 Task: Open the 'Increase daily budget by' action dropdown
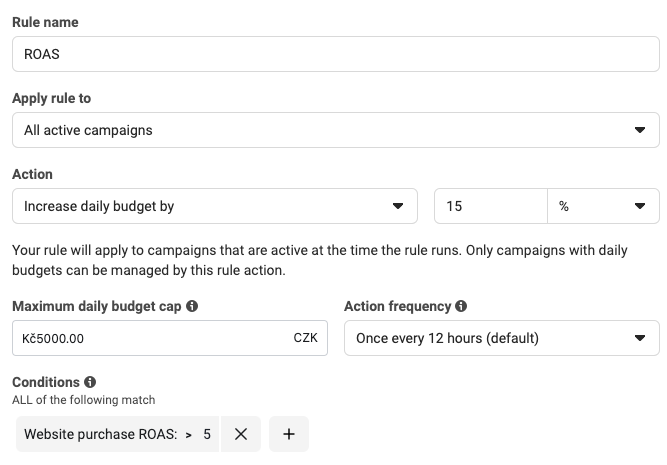pos(200,206)
